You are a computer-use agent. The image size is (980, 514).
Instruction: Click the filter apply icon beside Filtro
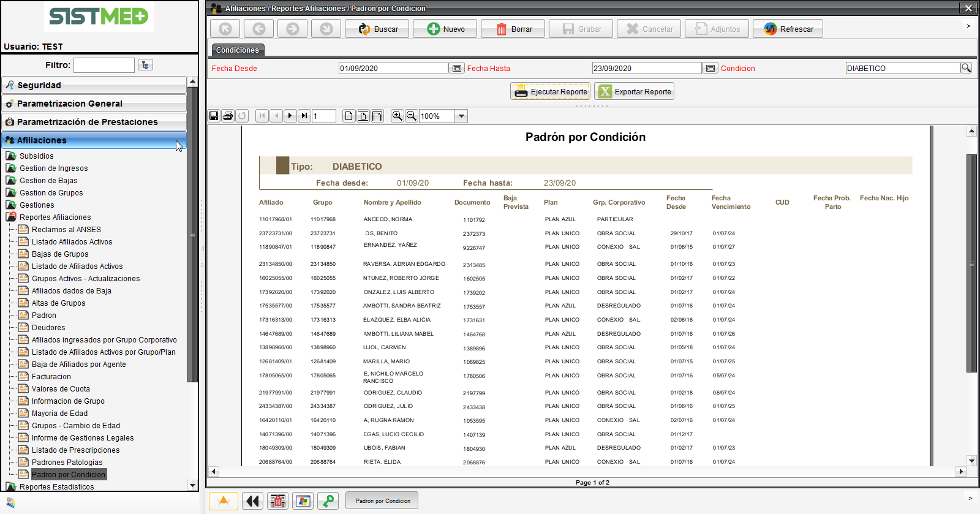tap(145, 65)
